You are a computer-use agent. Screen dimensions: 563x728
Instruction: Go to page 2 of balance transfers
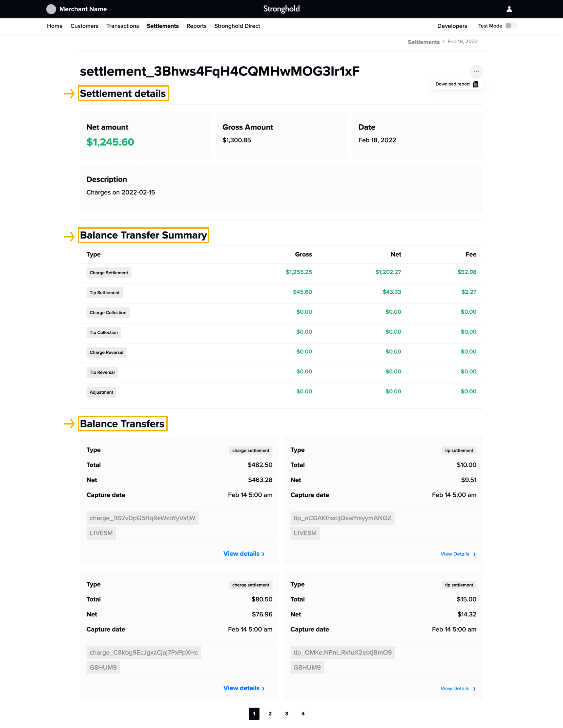click(x=270, y=713)
